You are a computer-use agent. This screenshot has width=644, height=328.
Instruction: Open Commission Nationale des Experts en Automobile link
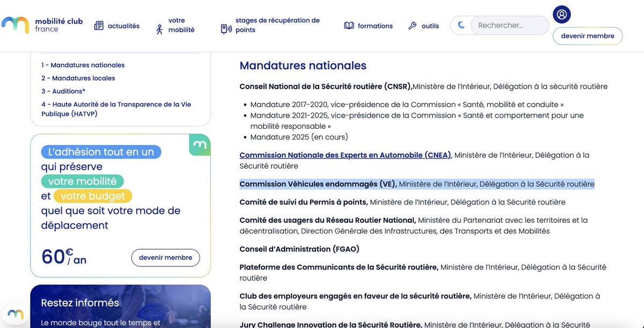[346, 155]
